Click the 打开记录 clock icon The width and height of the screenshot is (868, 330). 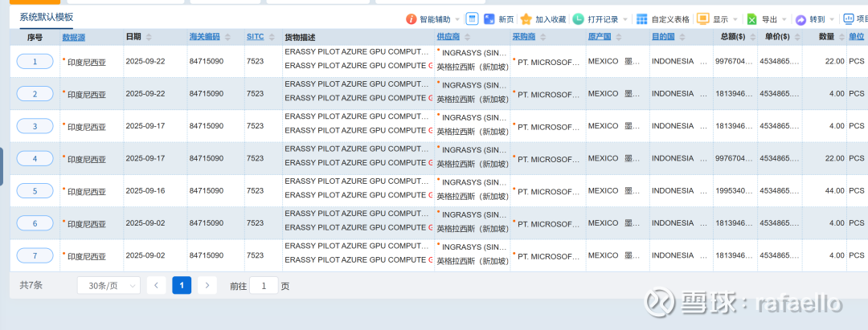coord(578,19)
